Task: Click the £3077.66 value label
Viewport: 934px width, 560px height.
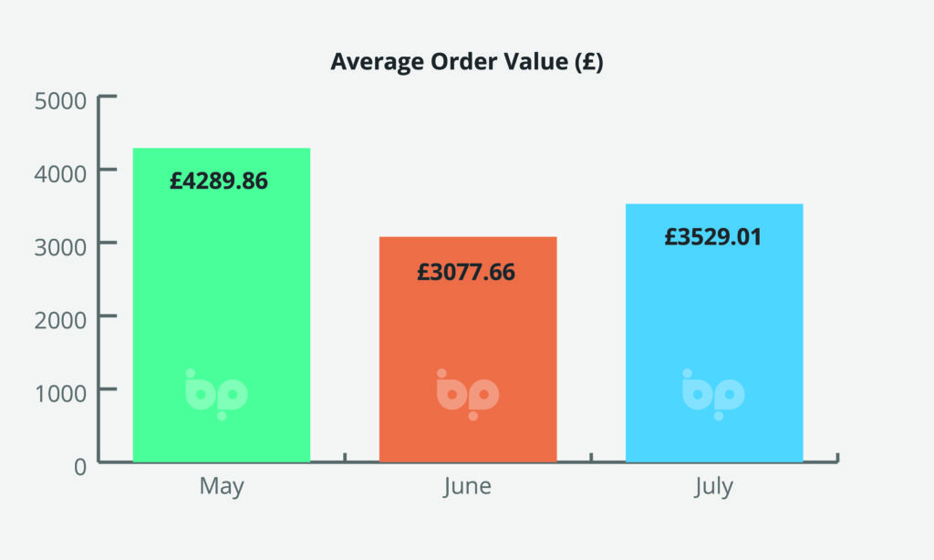Action: (466, 273)
